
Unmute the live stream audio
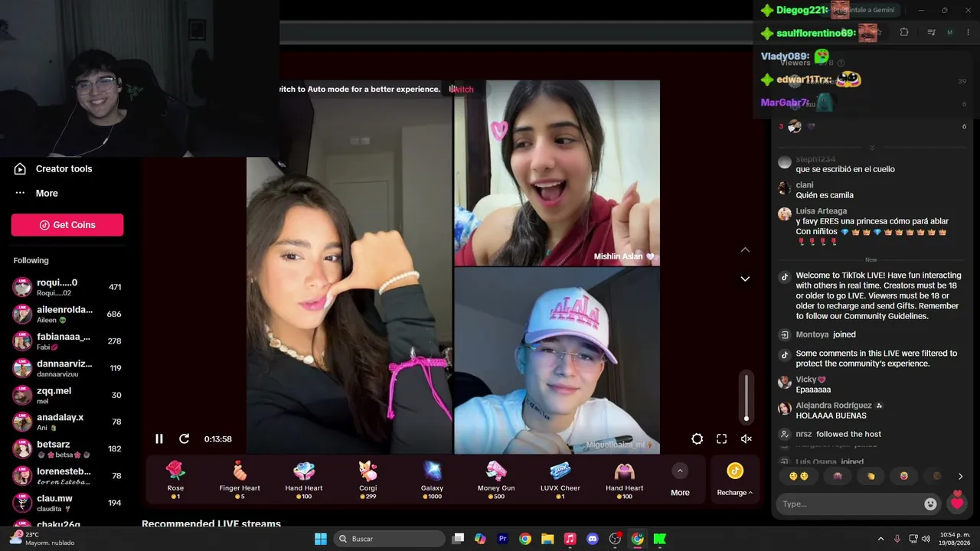746,439
